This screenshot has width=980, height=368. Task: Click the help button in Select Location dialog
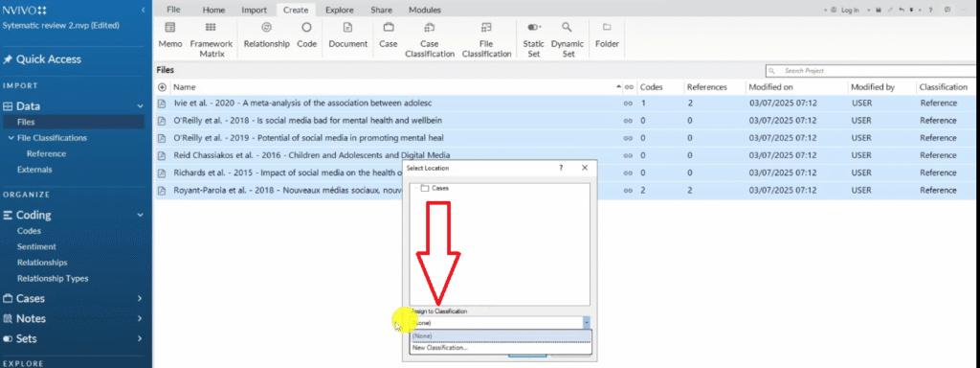(561, 168)
